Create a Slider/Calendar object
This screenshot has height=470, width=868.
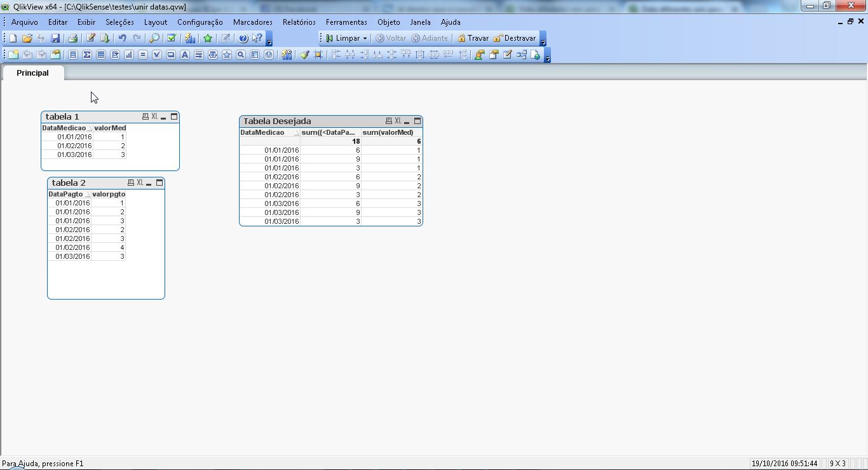[213, 55]
